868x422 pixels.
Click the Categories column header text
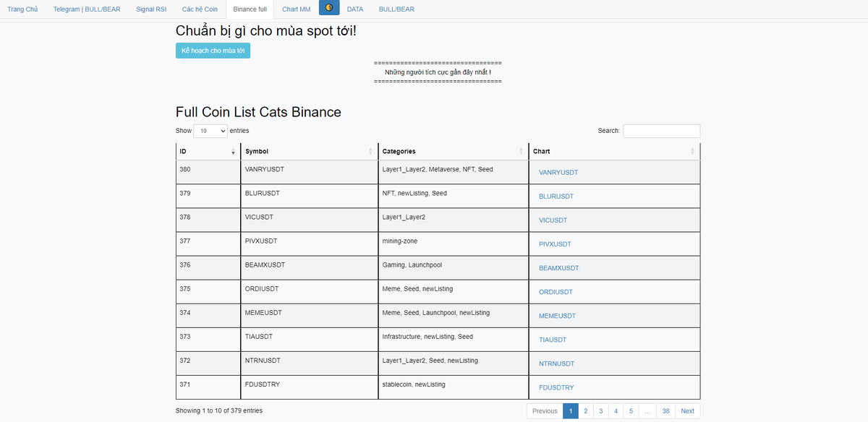399,152
